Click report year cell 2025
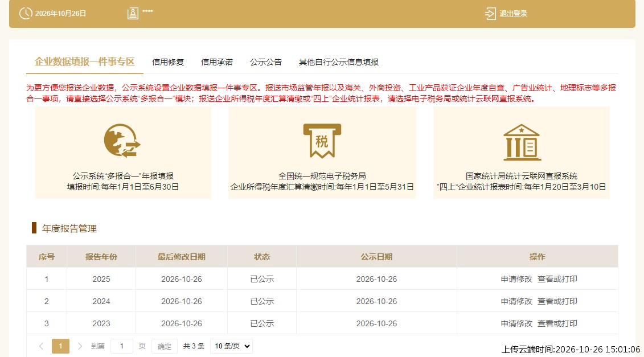This screenshot has height=357, width=644. pyautogui.click(x=101, y=279)
